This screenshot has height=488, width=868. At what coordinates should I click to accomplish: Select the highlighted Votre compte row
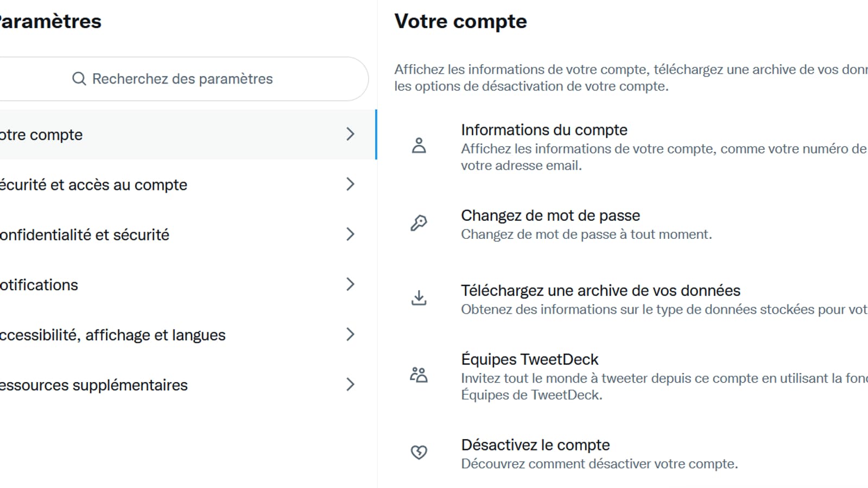[x=163, y=135]
